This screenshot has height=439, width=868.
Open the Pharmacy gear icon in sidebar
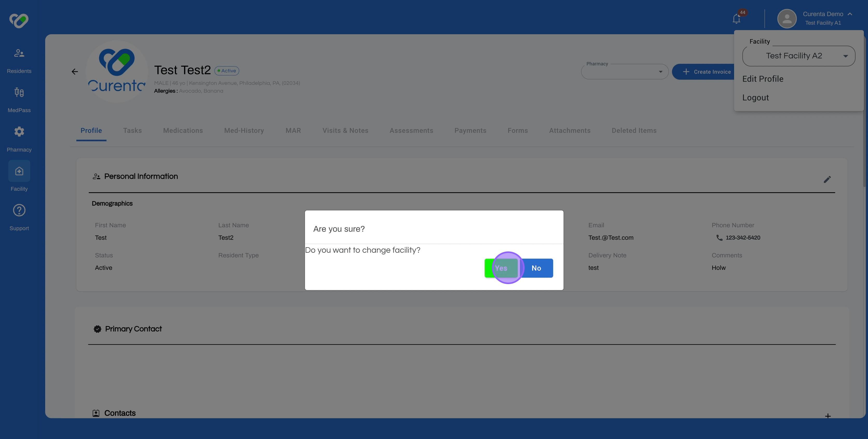pos(19,132)
